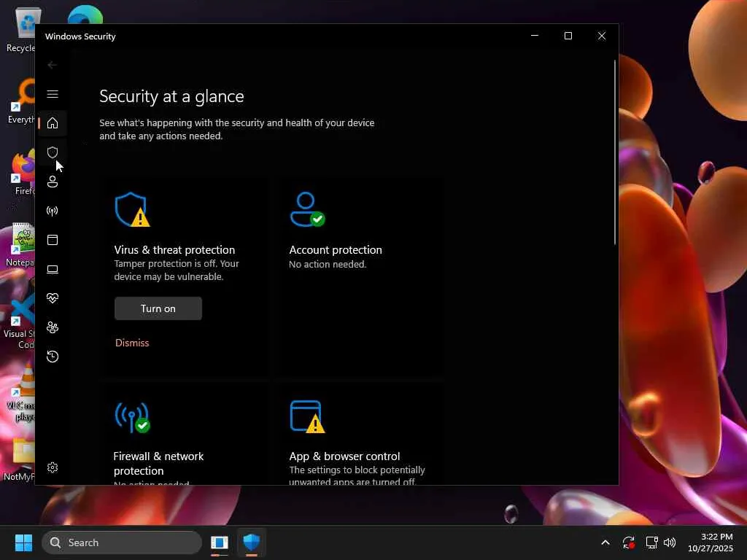This screenshot has width=747, height=560.
Task: Click the App & browser control window icon
Action: click(x=307, y=417)
